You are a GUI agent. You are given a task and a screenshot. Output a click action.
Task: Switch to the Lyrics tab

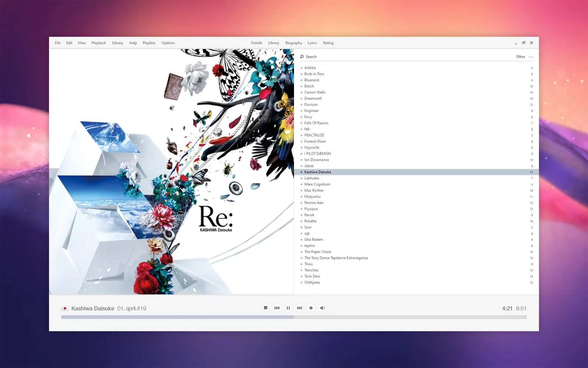[312, 43]
